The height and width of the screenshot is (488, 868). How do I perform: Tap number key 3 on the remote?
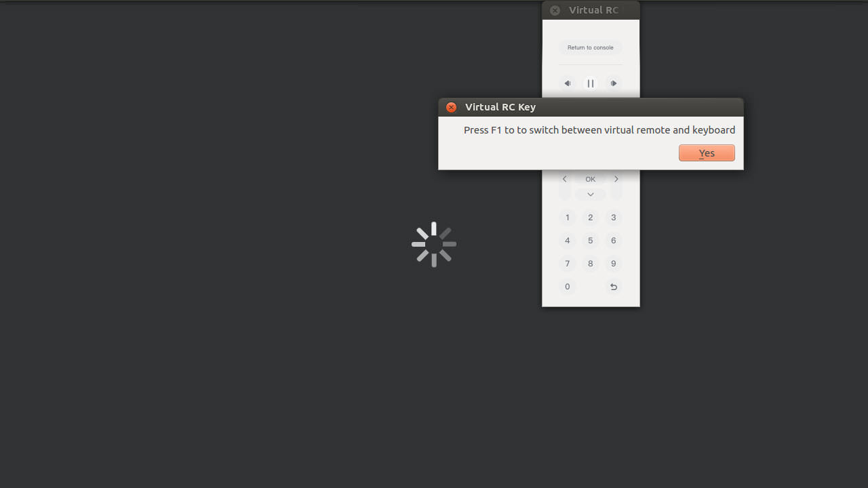[x=614, y=218]
